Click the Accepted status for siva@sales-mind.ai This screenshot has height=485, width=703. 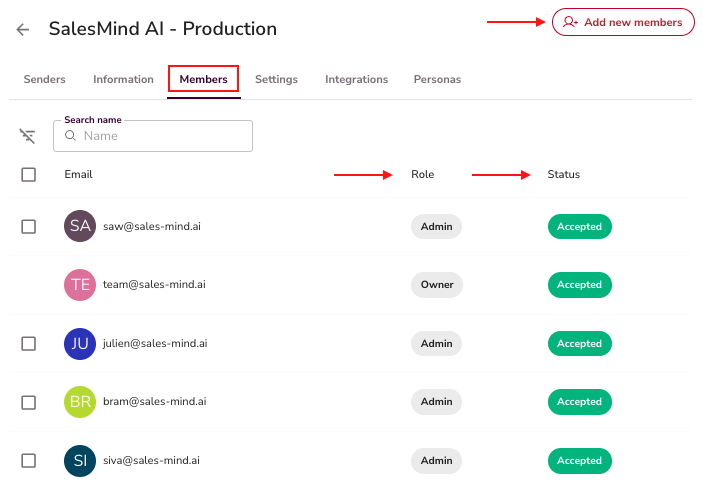[579, 461]
